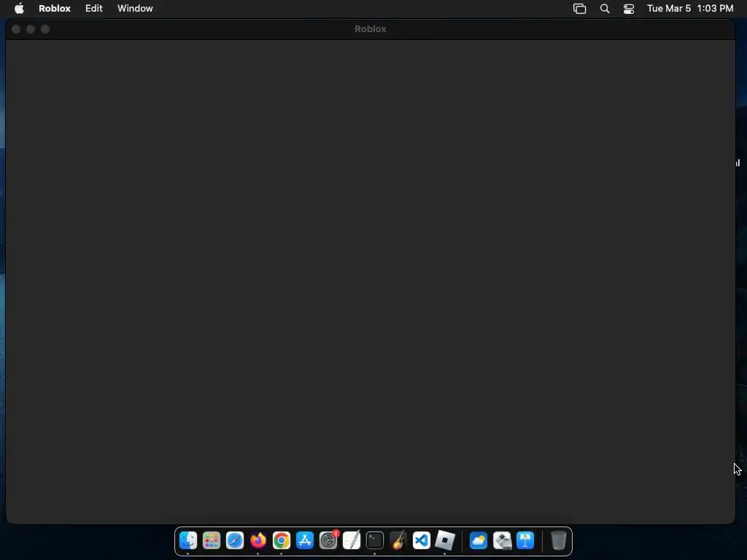Open Boot Camp Assistant icon in the Dock

point(502,540)
